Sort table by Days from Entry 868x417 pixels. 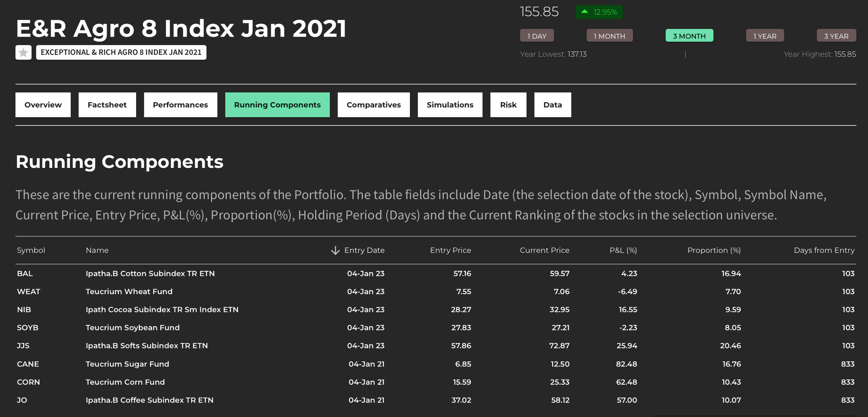[824, 250]
